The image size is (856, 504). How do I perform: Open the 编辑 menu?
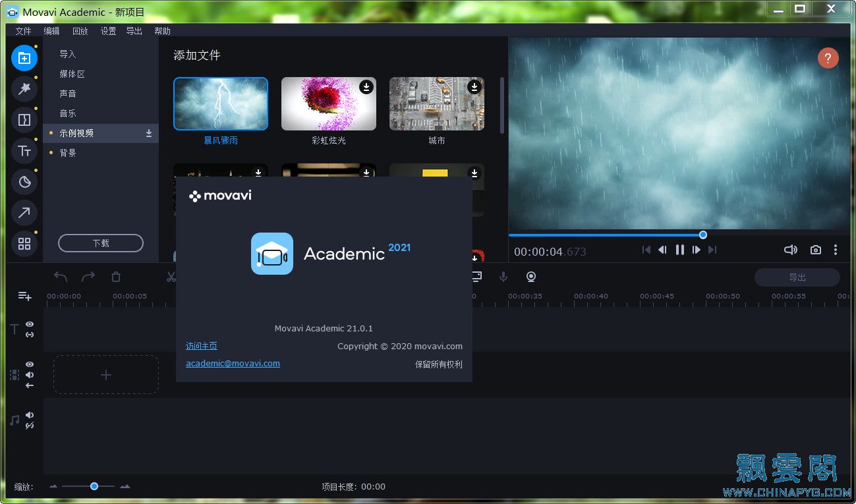51,31
